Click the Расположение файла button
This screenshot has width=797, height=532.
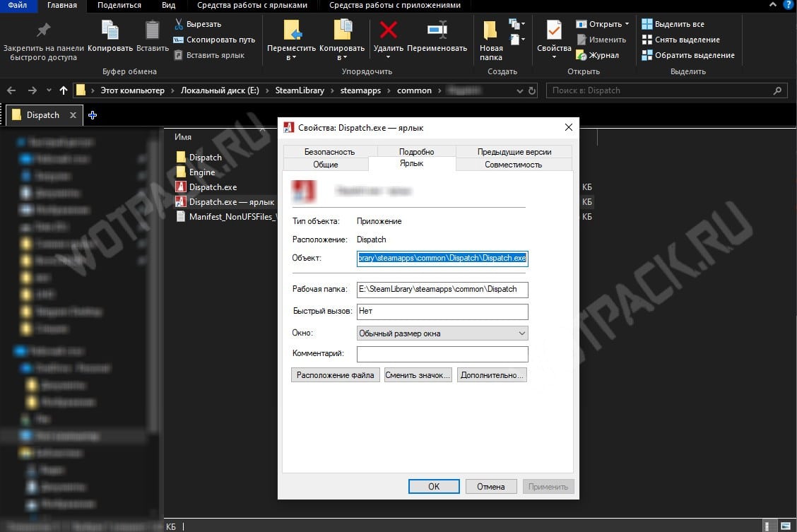(x=335, y=375)
